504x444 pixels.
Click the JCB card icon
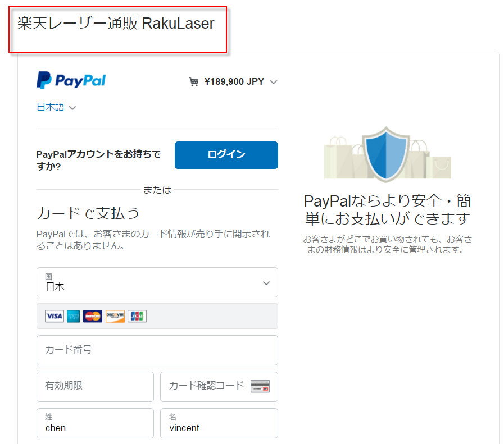click(137, 316)
